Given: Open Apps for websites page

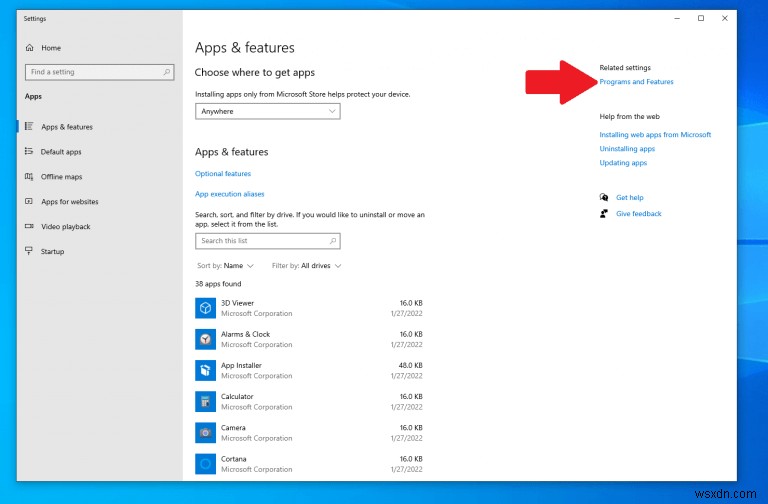Looking at the screenshot, I should 70,202.
